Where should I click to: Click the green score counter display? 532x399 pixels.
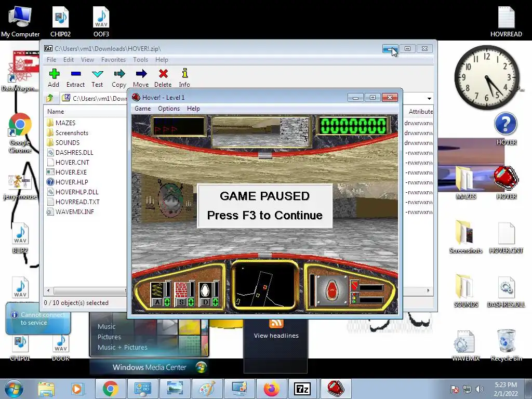click(353, 126)
